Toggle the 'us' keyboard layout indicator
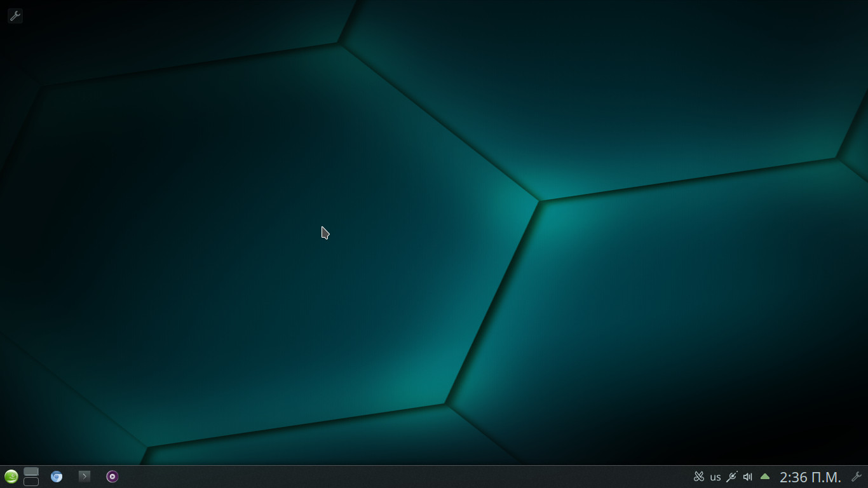The height and width of the screenshot is (488, 868). pyautogui.click(x=715, y=477)
